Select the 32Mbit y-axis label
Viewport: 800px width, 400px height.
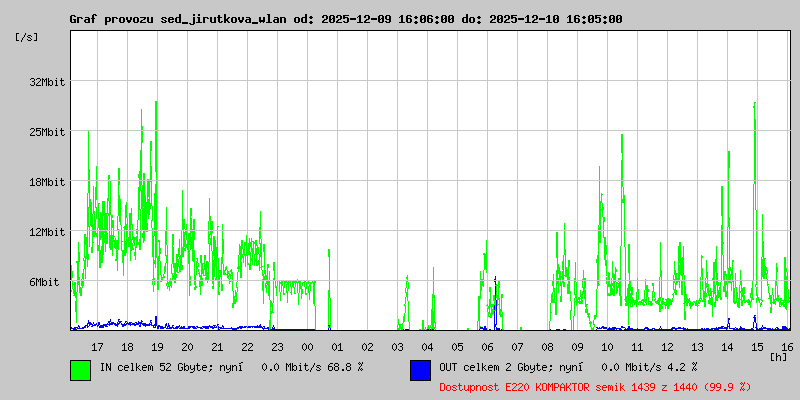47,82
